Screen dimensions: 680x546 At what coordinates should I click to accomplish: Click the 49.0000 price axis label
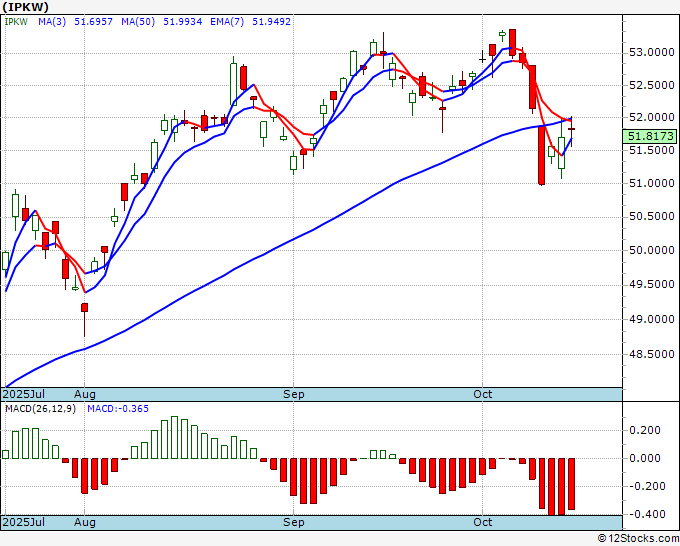pyautogui.click(x=652, y=319)
